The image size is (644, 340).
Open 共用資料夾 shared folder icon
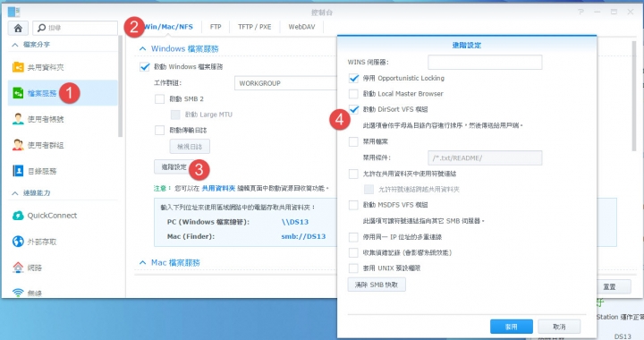pos(18,67)
